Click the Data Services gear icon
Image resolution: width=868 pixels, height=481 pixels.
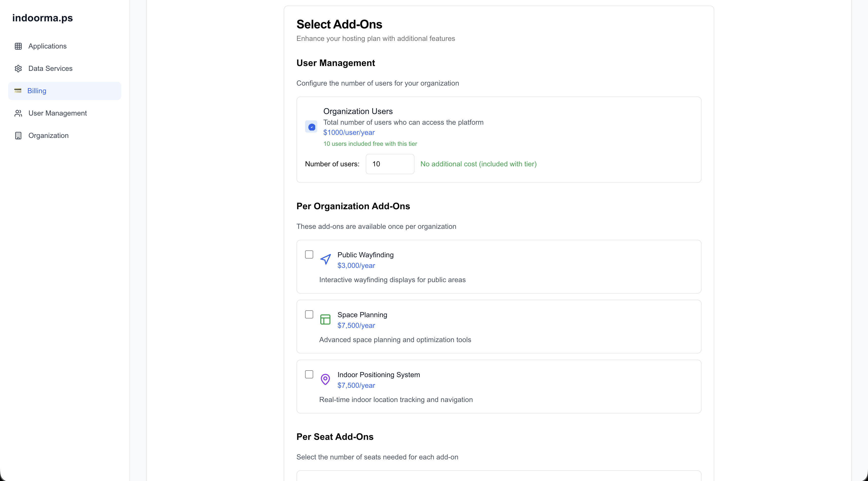(x=18, y=68)
